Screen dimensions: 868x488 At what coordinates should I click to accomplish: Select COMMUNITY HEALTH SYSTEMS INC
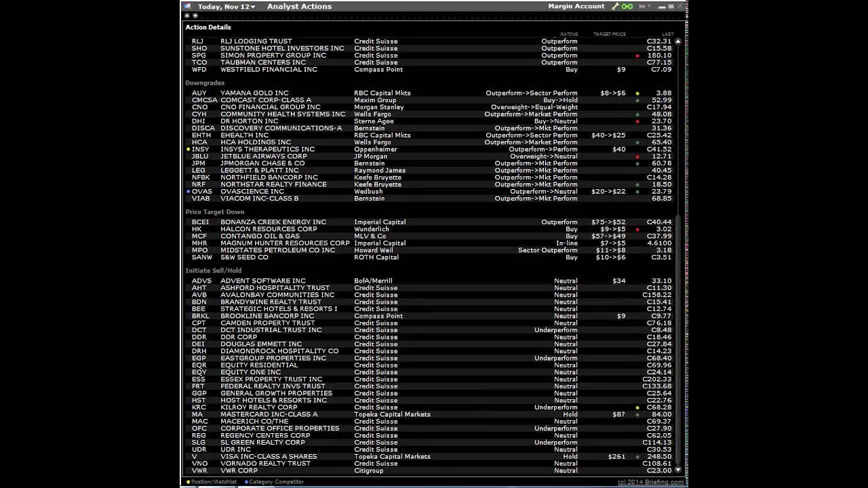point(283,115)
